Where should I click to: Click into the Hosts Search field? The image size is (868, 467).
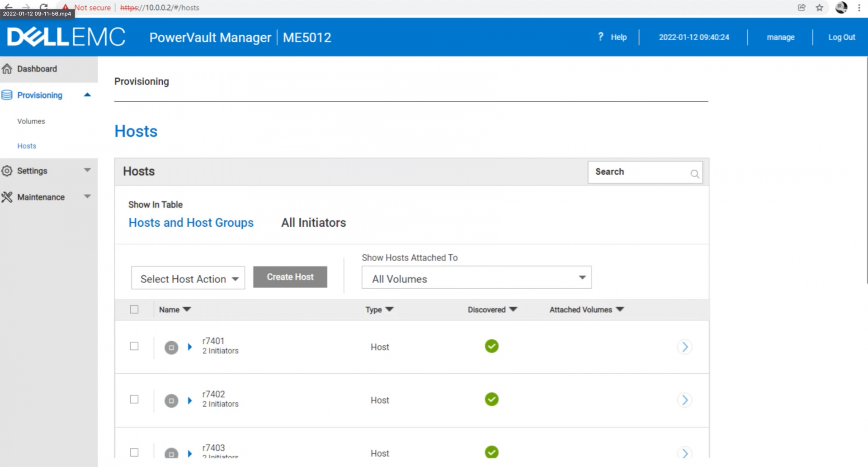click(x=637, y=172)
